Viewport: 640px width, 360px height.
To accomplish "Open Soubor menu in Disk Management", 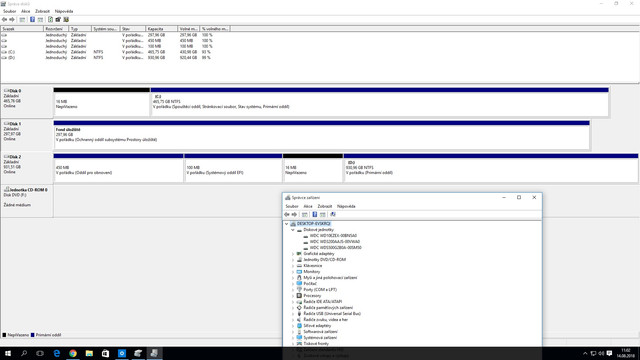I will [9, 11].
